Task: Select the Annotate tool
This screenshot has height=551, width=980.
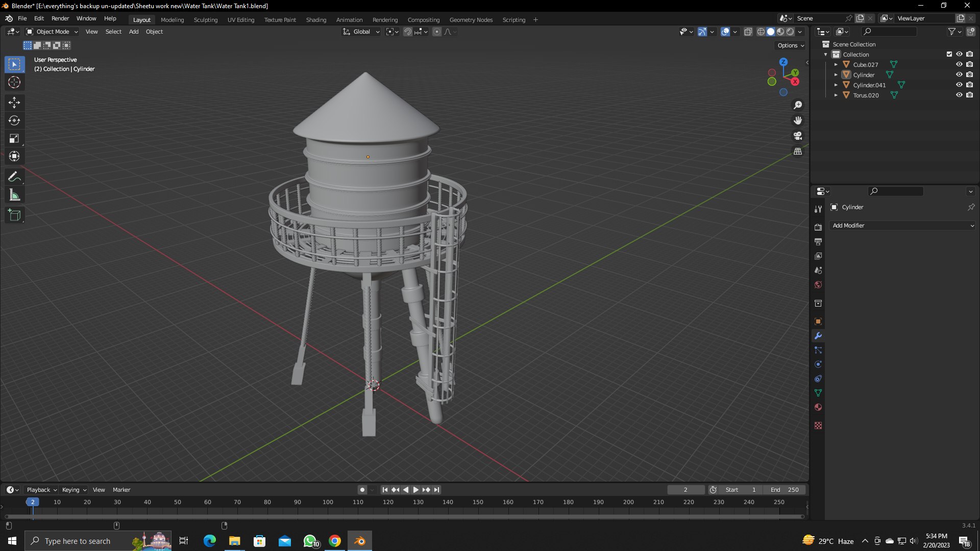Action: click(14, 177)
